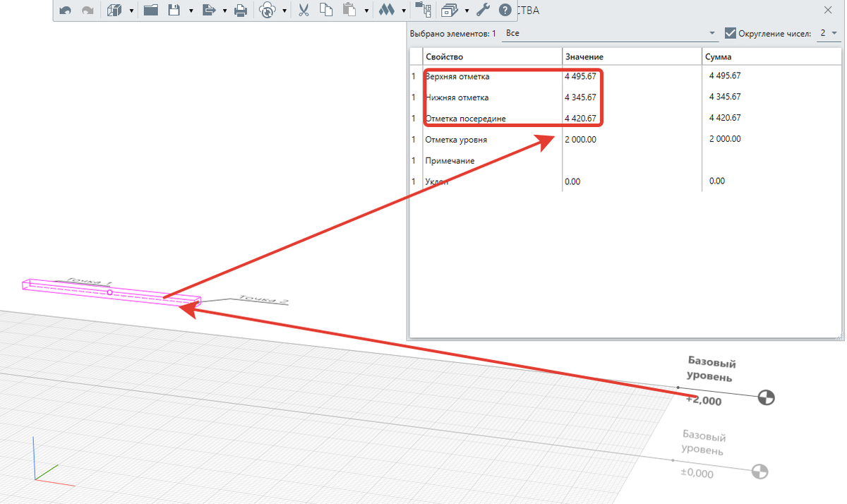The height and width of the screenshot is (504, 847).
Task: Click the cloud sync icon
Action: (x=268, y=11)
